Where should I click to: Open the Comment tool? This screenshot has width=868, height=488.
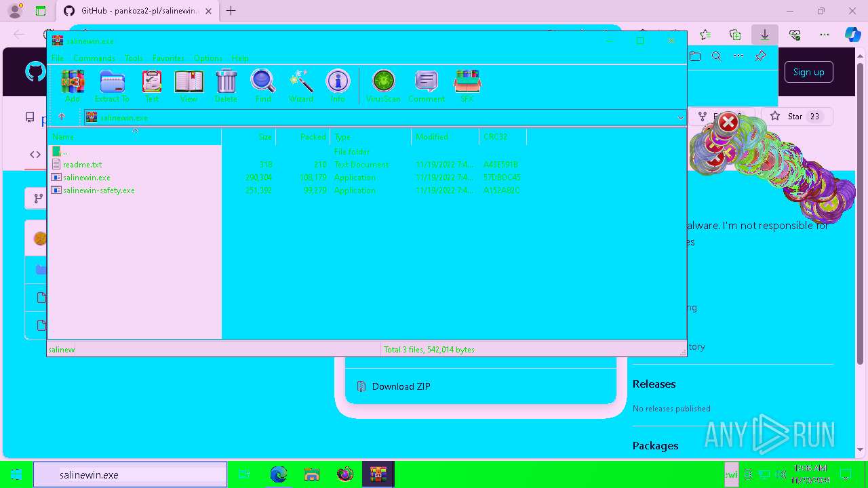point(427,86)
